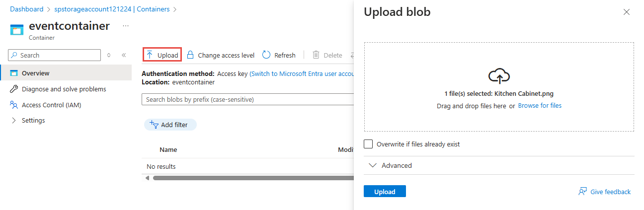Click the cloud upload icon
Viewport: 644px width, 210px height.
[x=499, y=76]
